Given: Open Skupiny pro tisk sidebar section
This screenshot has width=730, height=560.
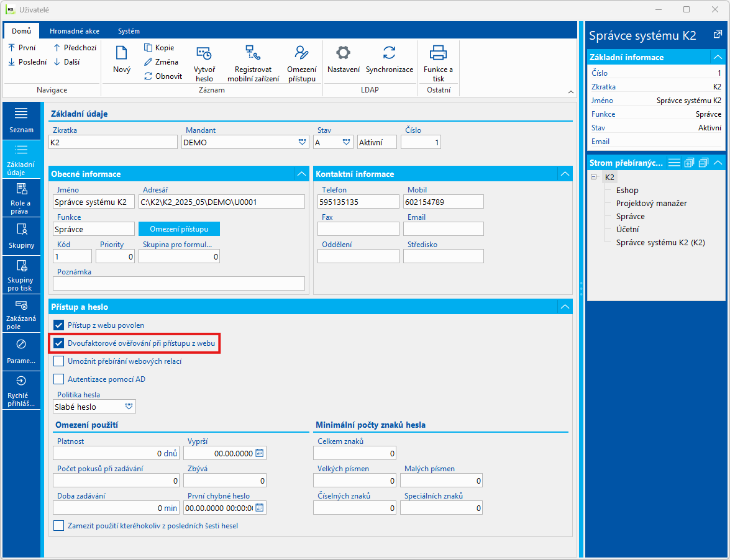Looking at the screenshot, I should point(21,275).
